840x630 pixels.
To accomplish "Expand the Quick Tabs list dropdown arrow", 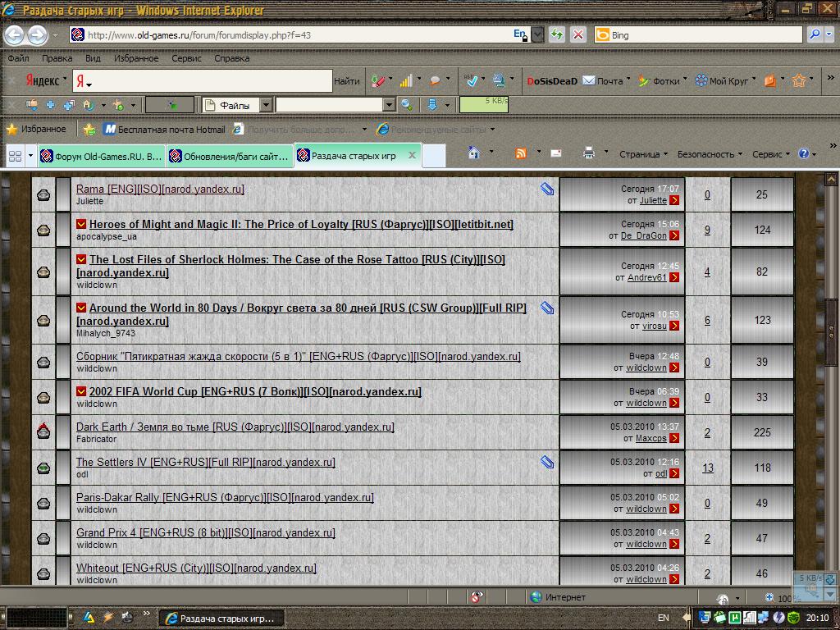I will (30, 156).
